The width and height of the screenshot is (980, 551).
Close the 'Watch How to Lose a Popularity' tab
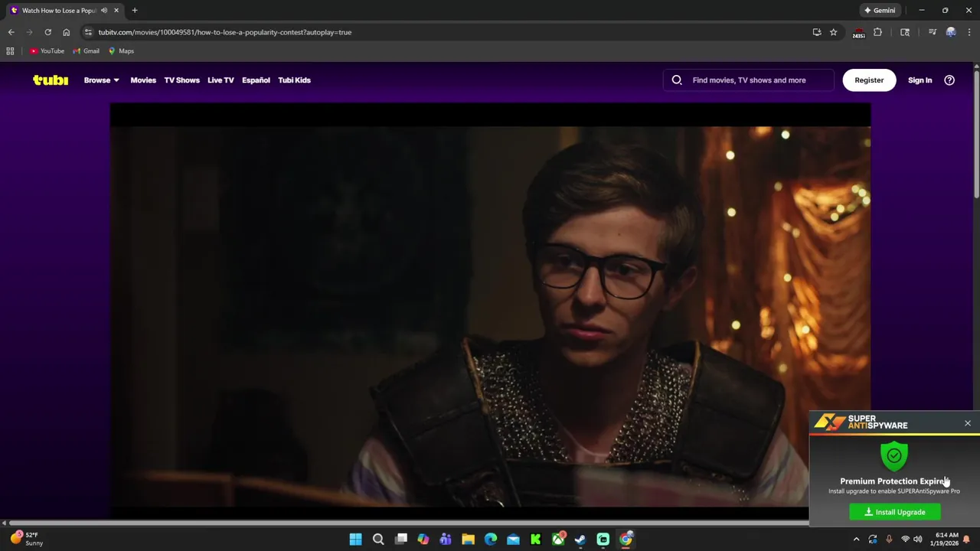click(x=116, y=10)
